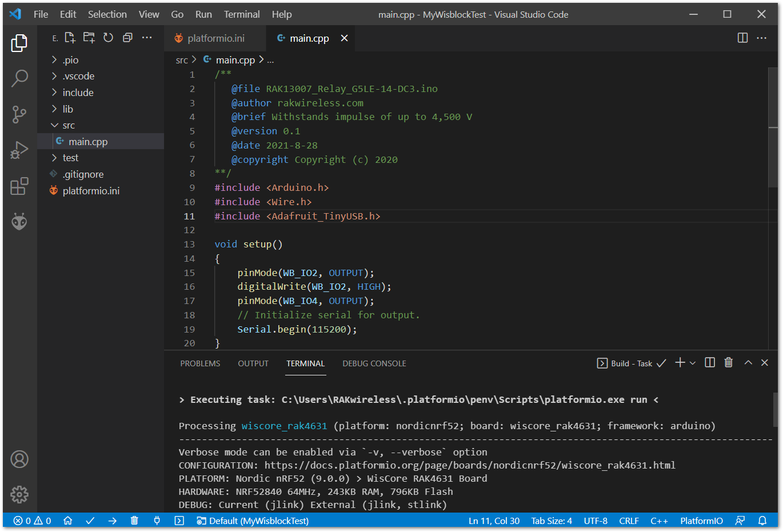Click PlatformIO Home icon in status bar
This screenshot has height=532, width=783.
68,521
